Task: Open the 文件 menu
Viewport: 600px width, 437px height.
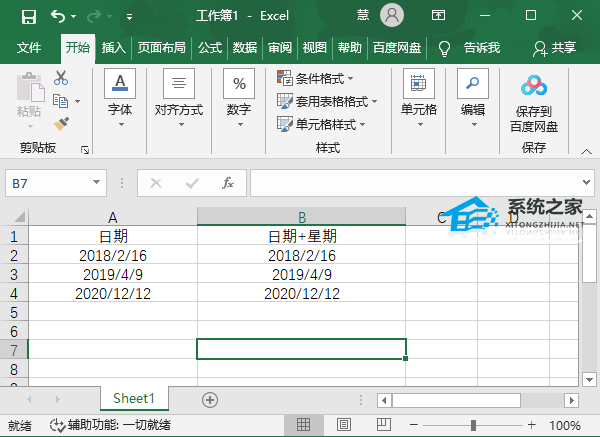Action: (x=29, y=48)
